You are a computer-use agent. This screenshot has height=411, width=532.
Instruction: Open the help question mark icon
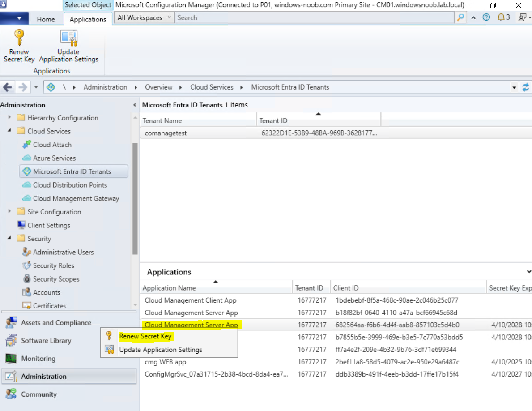pyautogui.click(x=486, y=17)
